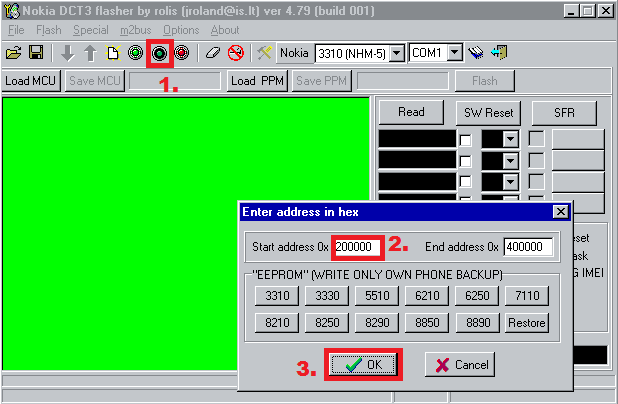
Task: Expand the black dropdown in the second row
Action: (511, 161)
